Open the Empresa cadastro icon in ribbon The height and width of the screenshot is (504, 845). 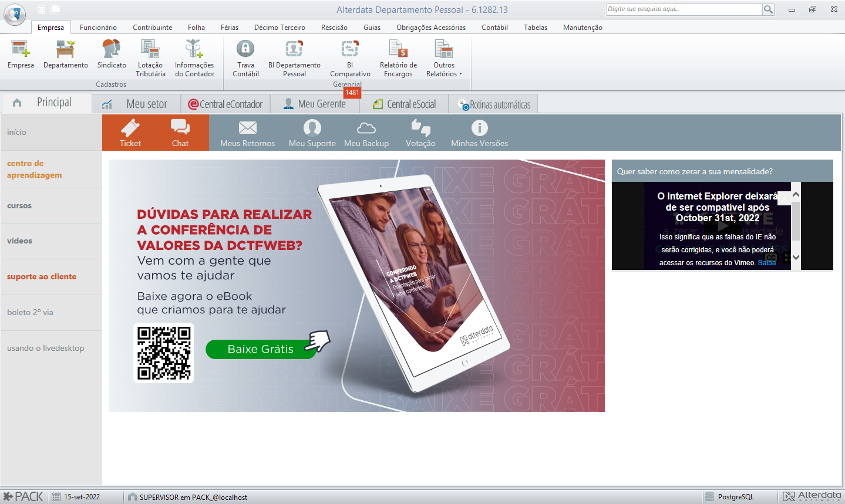21,49
